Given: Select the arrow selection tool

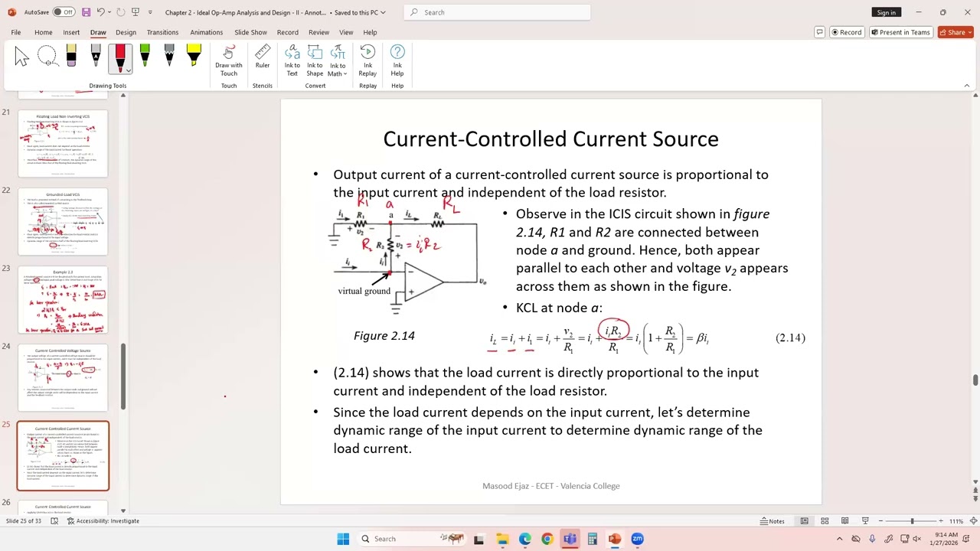Looking at the screenshot, I should pyautogui.click(x=21, y=57).
